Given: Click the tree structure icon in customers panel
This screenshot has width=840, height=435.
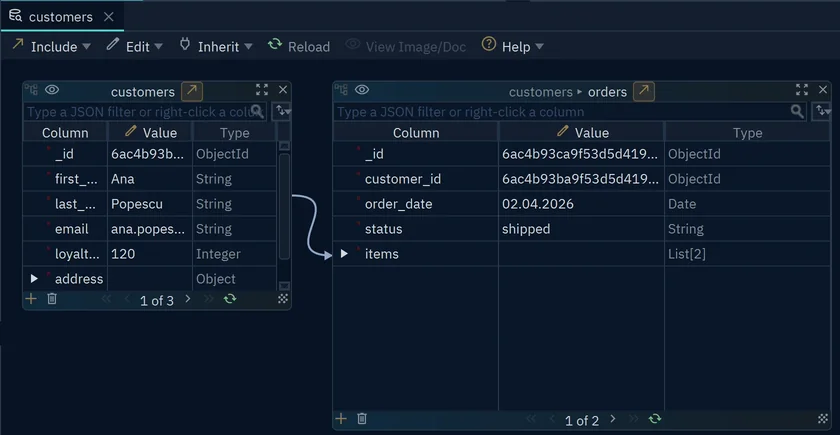Looking at the screenshot, I should [32, 90].
